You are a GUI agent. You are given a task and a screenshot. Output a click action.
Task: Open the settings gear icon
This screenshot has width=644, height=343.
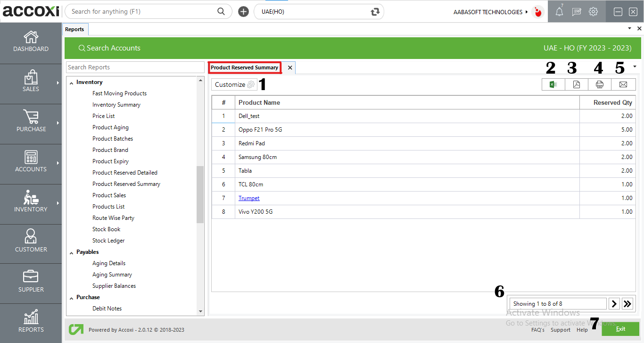tap(593, 11)
